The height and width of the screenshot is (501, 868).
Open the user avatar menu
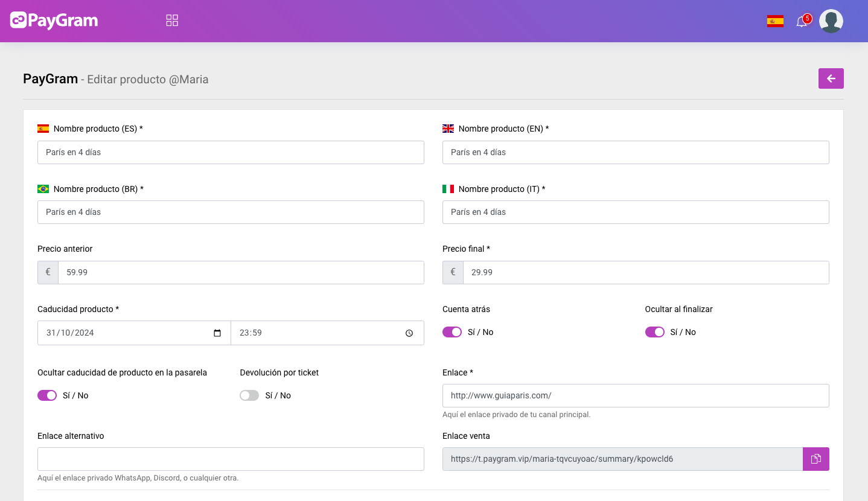[831, 21]
